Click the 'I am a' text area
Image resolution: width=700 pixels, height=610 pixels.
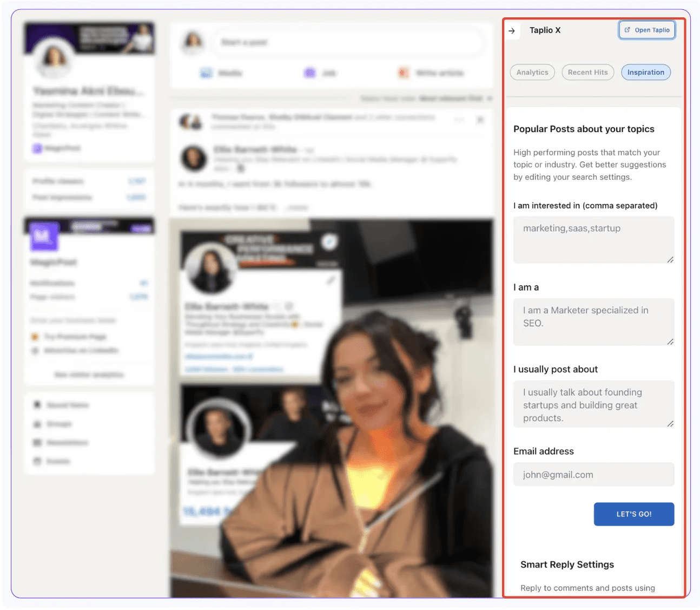593,322
